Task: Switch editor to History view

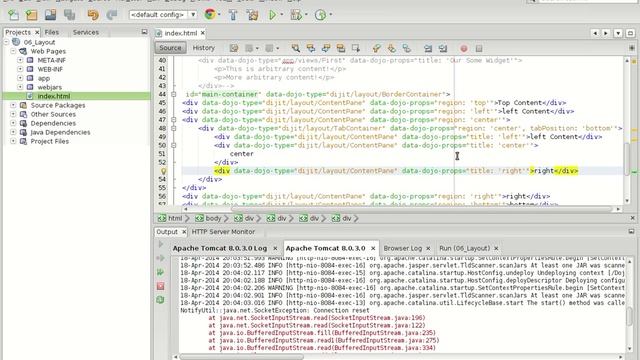Action: (x=204, y=48)
